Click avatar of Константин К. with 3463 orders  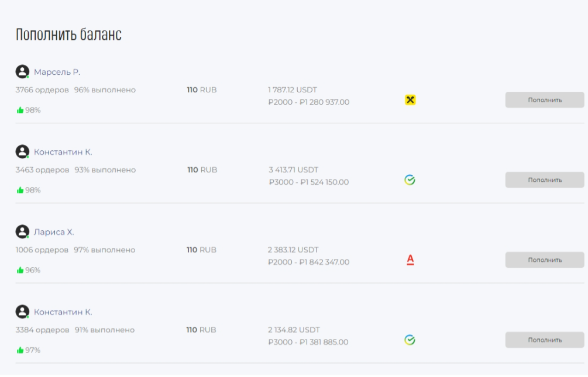(x=22, y=152)
